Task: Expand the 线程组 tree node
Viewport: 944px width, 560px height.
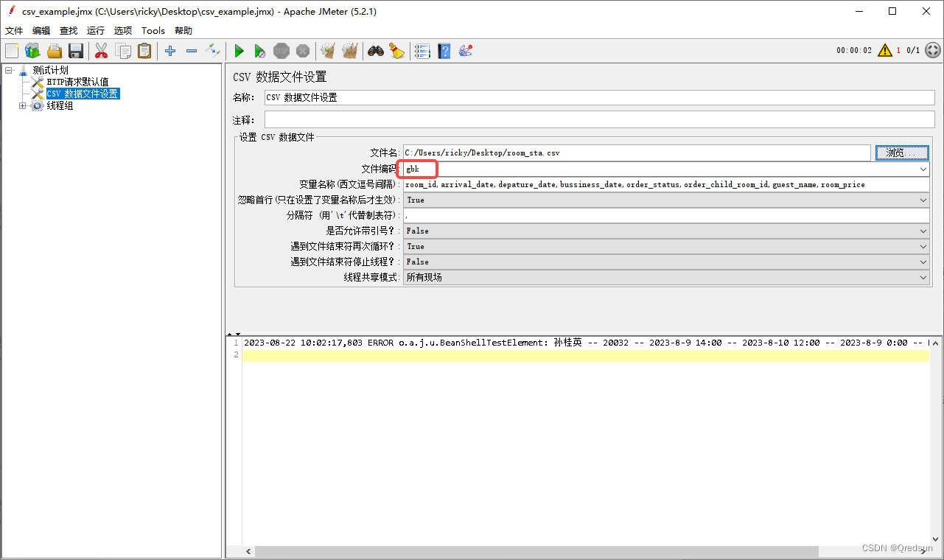Action: [x=22, y=106]
